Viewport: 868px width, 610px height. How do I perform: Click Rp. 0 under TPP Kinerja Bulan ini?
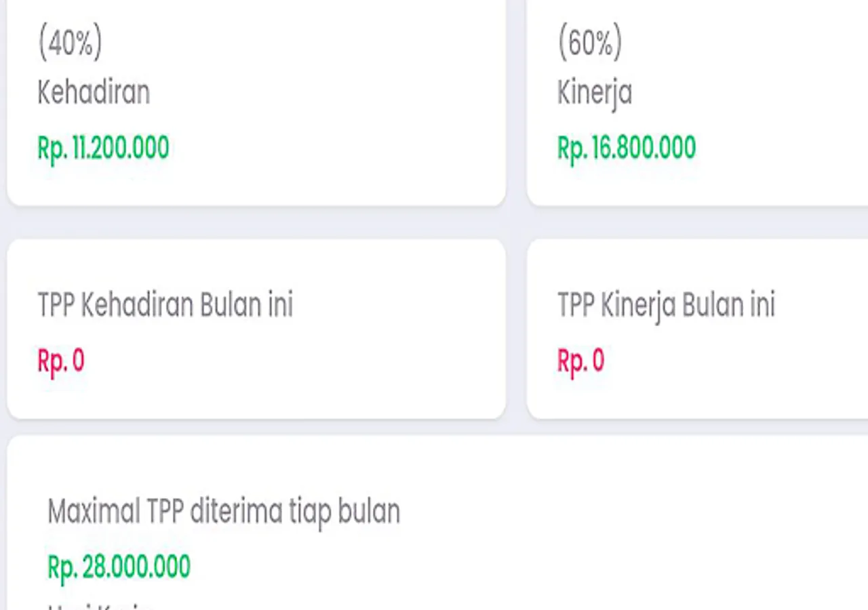click(x=580, y=361)
